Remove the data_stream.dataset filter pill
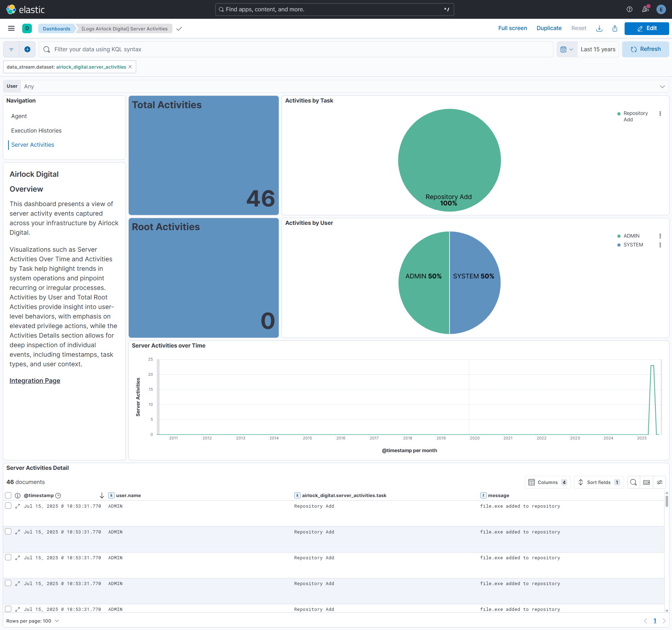The image size is (672, 630). click(x=130, y=67)
